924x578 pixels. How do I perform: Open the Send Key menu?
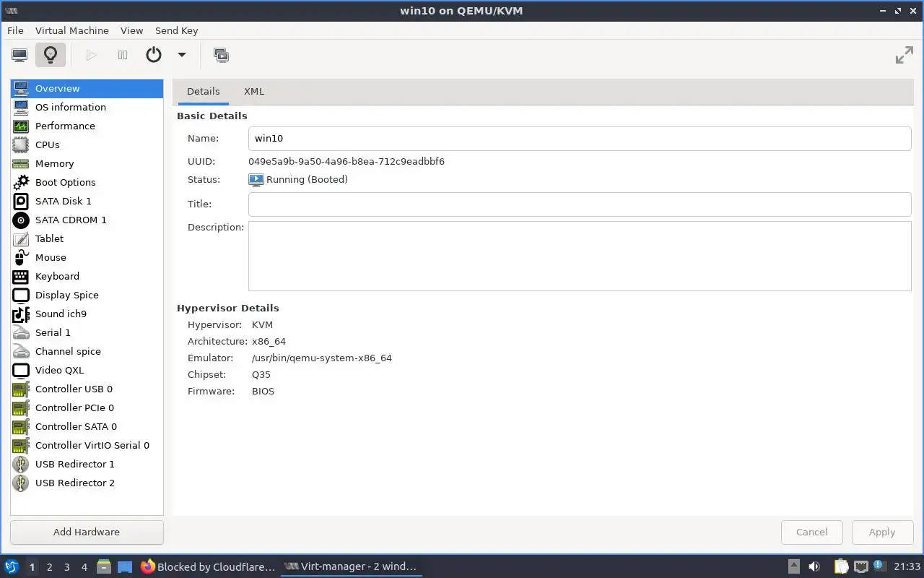tap(176, 30)
